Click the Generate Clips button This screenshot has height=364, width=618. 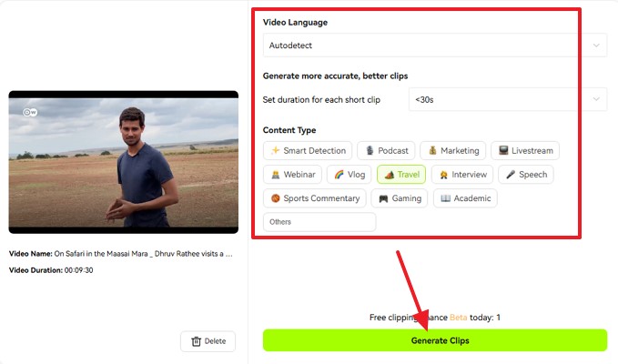[x=435, y=340]
